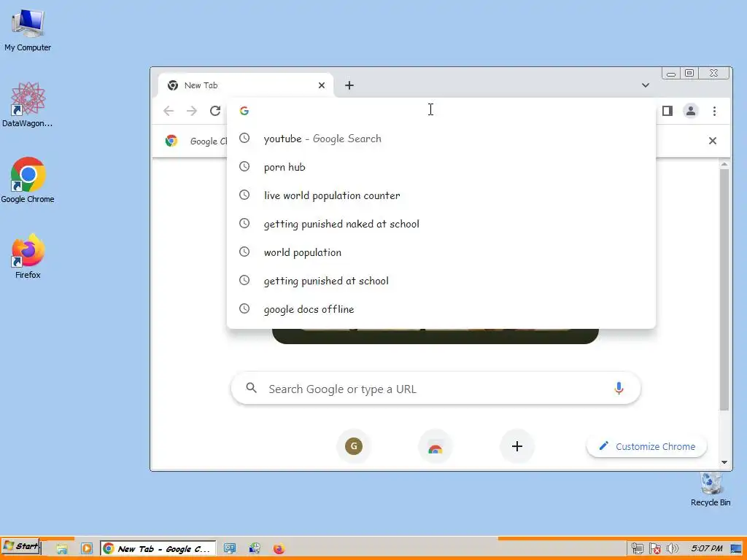Viewport: 747px width, 560px height.
Task: Start voice search with microphone icon
Action: point(619,389)
